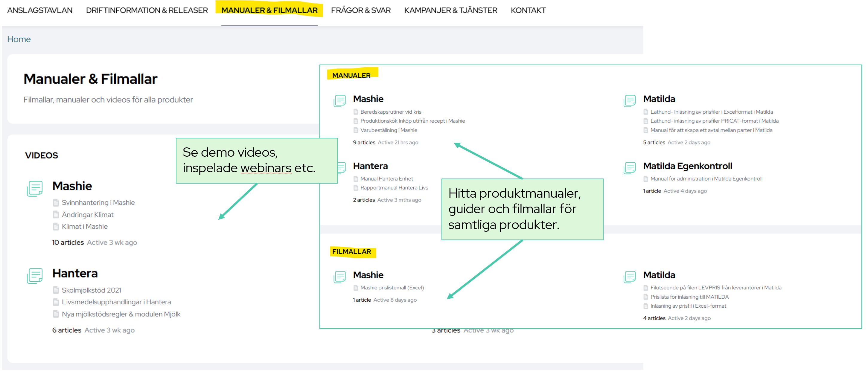Image resolution: width=868 pixels, height=386 pixels.
Task: Click Matilda filmallar folder icon
Action: coord(629,277)
